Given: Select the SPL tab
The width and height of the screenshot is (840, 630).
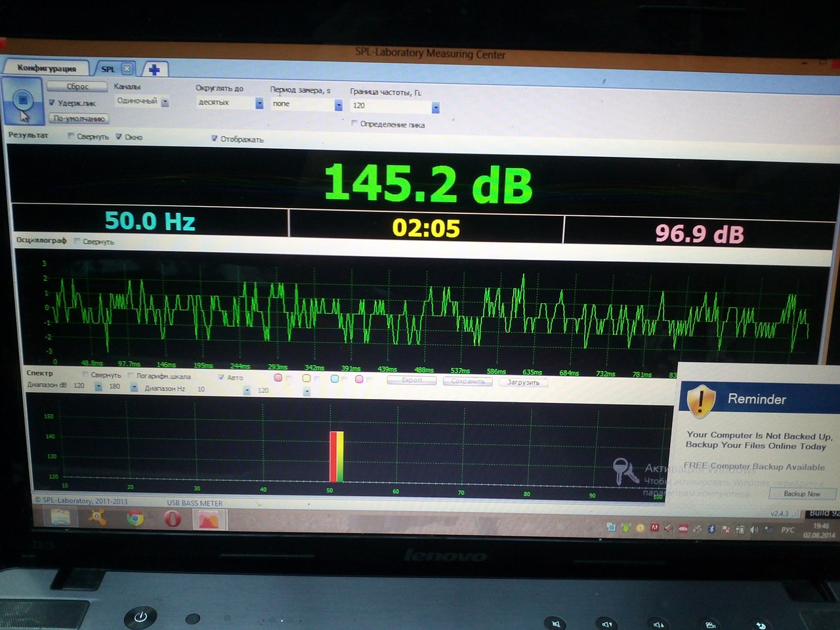Looking at the screenshot, I should pyautogui.click(x=108, y=68).
